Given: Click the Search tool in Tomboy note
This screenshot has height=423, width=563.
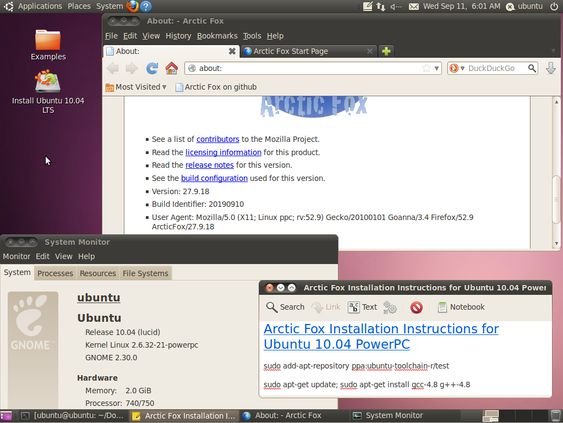Looking at the screenshot, I should 285,307.
